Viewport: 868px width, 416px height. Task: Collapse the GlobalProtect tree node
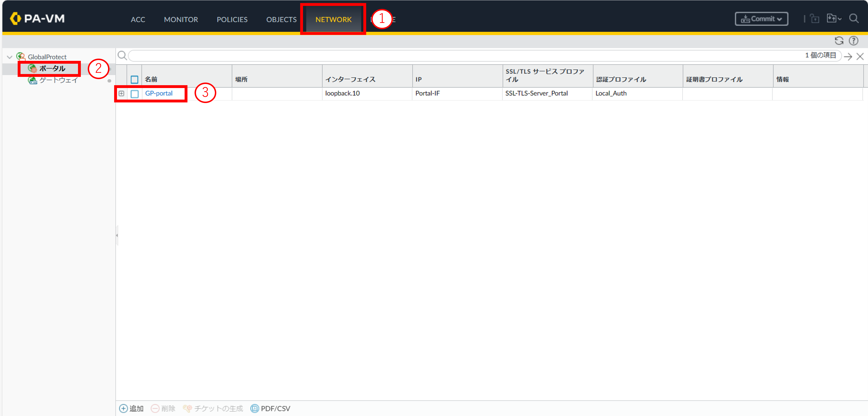coord(10,57)
